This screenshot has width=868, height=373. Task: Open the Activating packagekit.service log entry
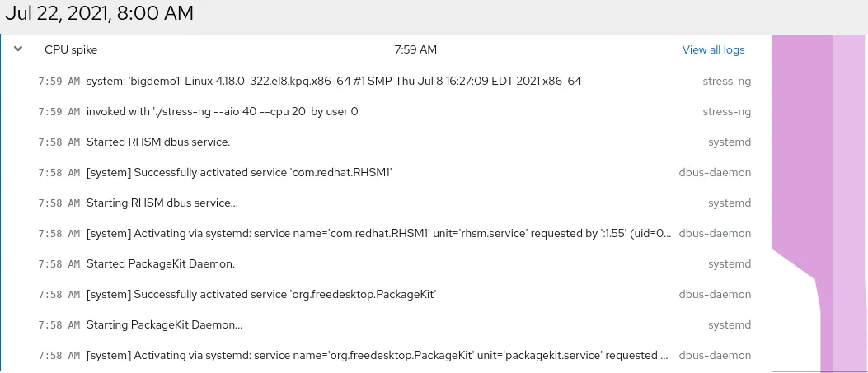[377, 355]
